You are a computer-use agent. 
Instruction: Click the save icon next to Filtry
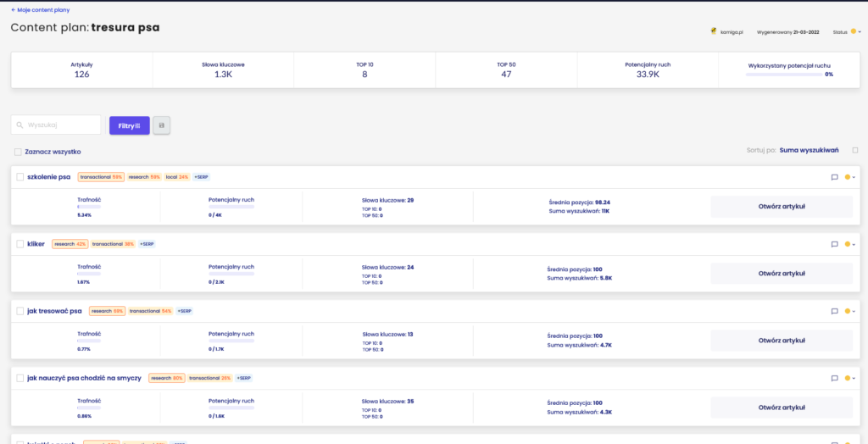(x=161, y=125)
